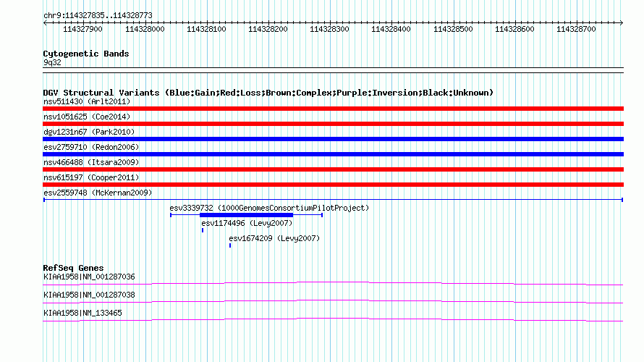Open the esv2559748 (McKernan2009) variant label
The height and width of the screenshot is (362, 644).
coord(98,193)
